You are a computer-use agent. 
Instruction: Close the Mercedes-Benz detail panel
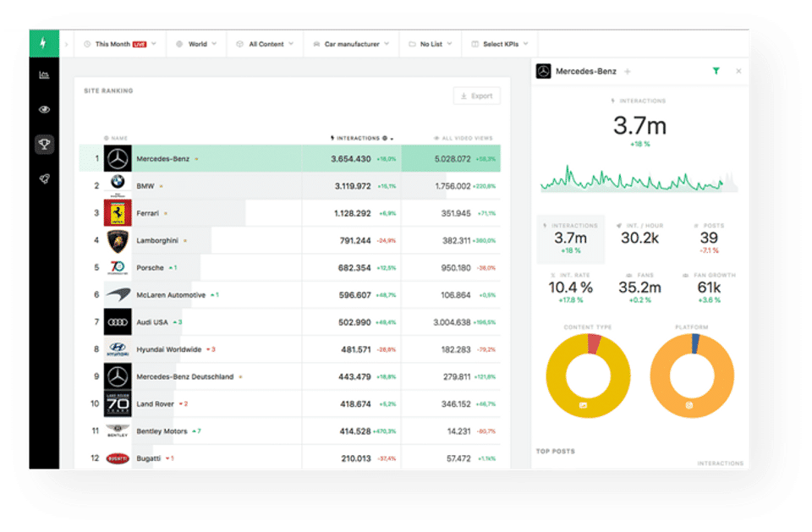(x=738, y=71)
